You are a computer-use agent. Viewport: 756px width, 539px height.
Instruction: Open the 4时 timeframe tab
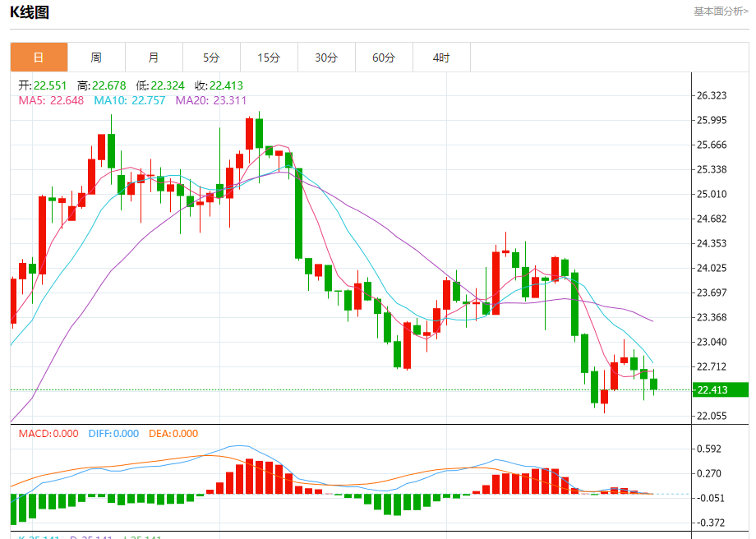pos(441,58)
